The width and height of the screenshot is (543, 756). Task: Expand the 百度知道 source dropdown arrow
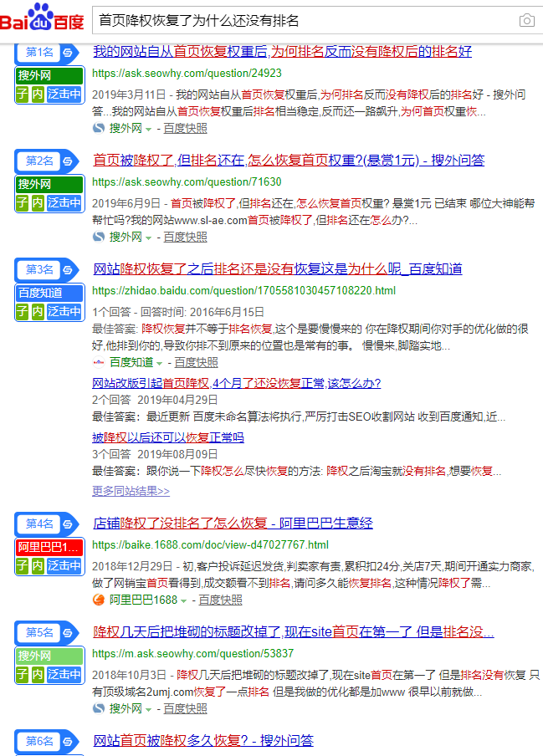(x=160, y=363)
